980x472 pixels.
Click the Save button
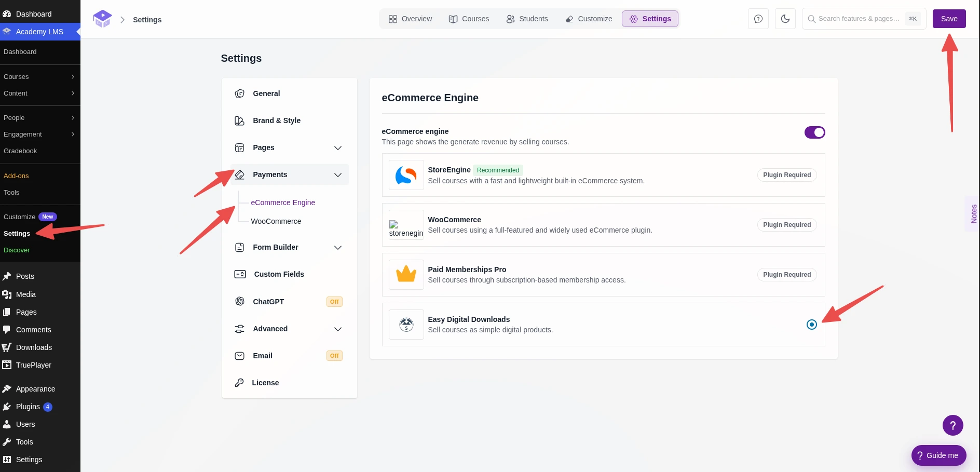coord(949,19)
